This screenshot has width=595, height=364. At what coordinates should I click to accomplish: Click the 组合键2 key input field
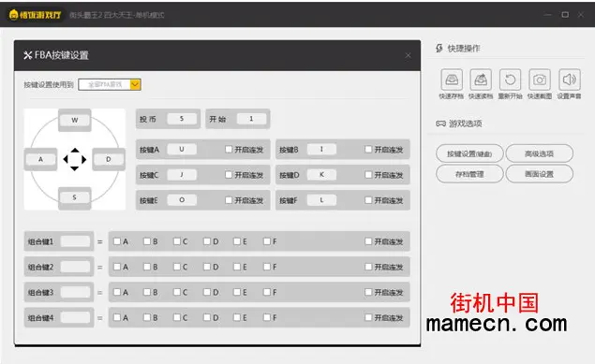pos(75,267)
